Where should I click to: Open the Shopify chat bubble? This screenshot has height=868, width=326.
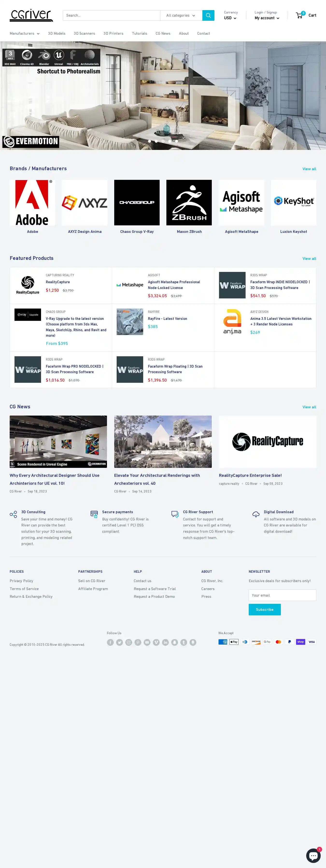pos(313,855)
